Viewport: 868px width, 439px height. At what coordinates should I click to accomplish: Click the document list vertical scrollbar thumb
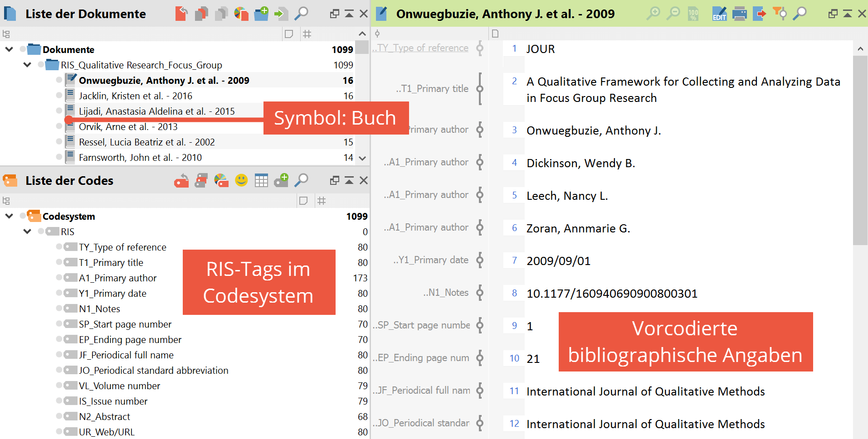[x=362, y=47]
